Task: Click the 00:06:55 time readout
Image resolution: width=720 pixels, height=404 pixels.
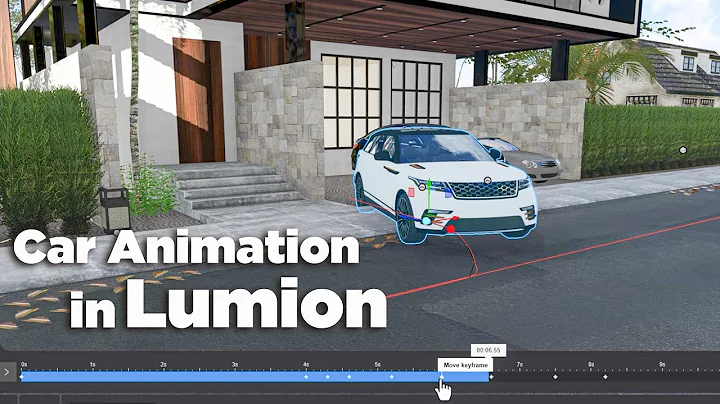Action: 488,350
